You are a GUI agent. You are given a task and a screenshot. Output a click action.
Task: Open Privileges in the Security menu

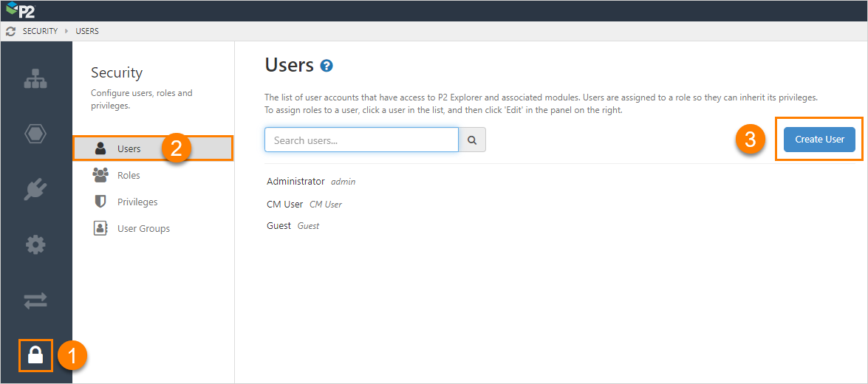pos(137,202)
